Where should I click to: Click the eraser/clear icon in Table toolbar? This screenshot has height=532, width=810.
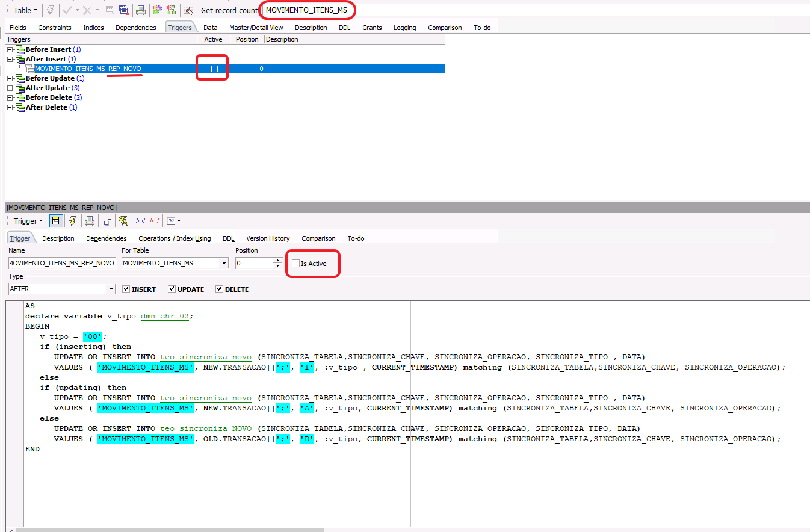(188, 10)
